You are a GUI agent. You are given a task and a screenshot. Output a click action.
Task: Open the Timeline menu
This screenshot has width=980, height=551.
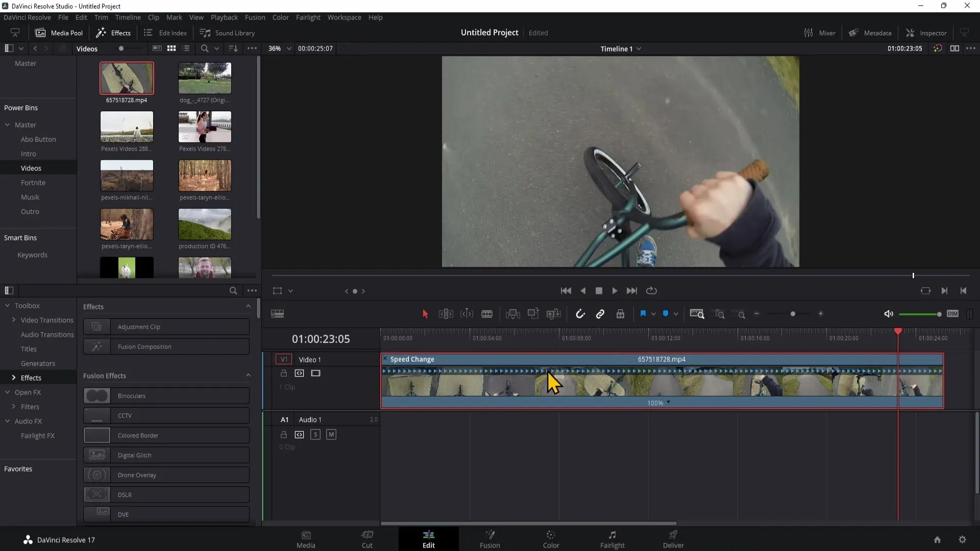[128, 17]
